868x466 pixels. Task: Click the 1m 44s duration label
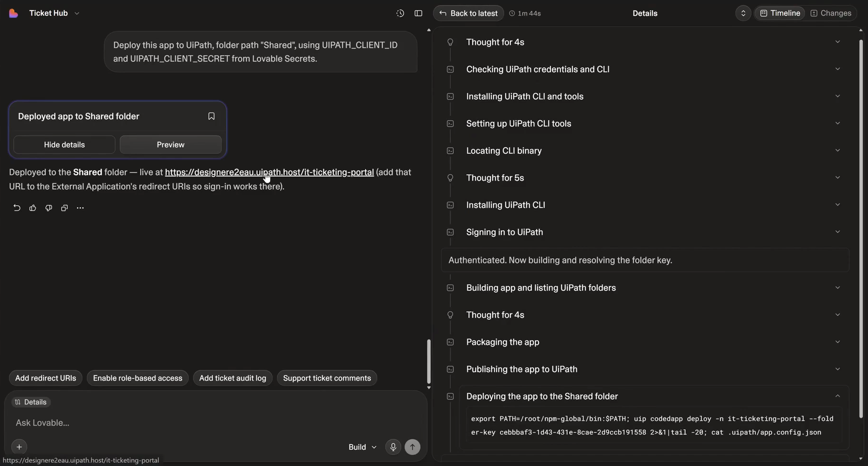point(525,13)
